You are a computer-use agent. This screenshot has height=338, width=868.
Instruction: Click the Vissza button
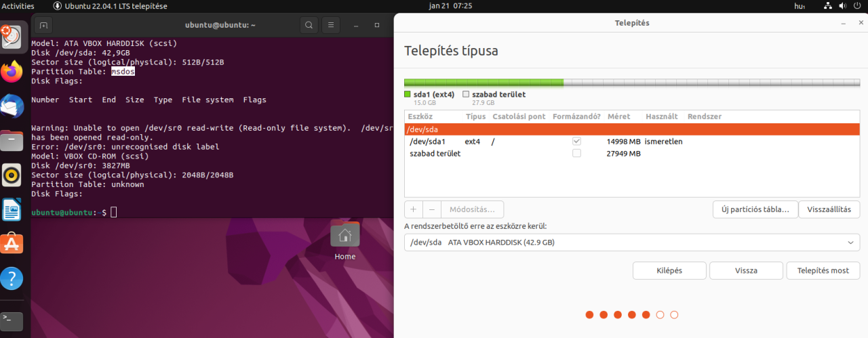[746, 270]
